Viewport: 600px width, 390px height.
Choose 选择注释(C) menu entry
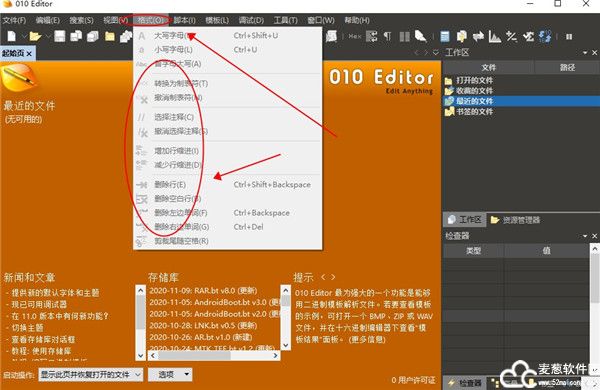227,117
